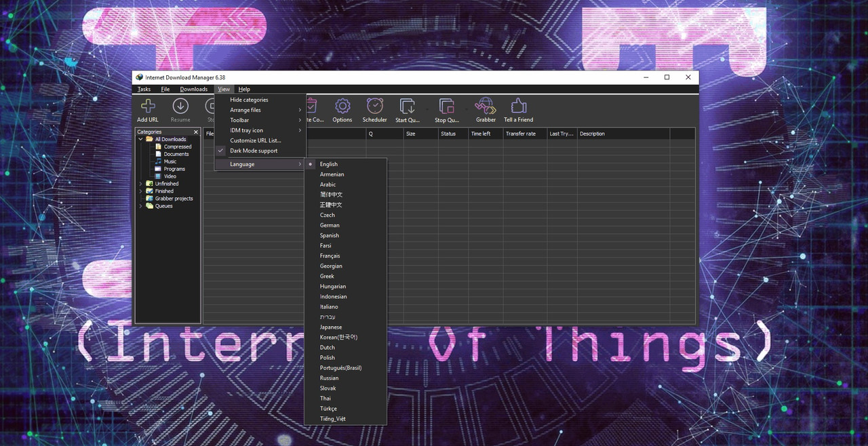Open Options via the gear icon
The image size is (868, 446).
point(342,106)
